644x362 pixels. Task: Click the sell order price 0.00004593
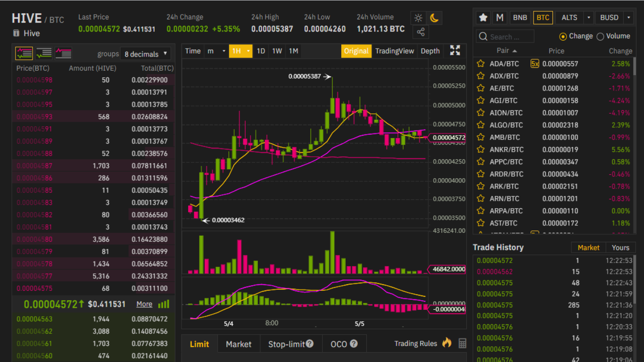pyautogui.click(x=34, y=116)
